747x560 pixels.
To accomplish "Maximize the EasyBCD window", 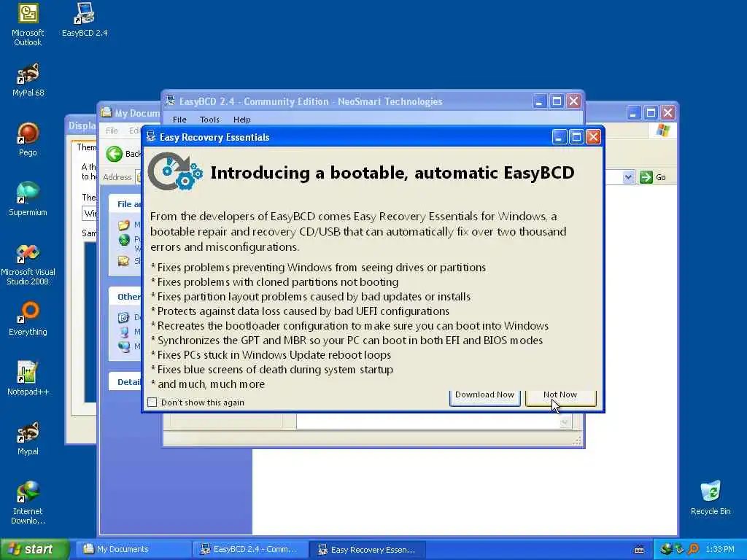I will coord(557,101).
